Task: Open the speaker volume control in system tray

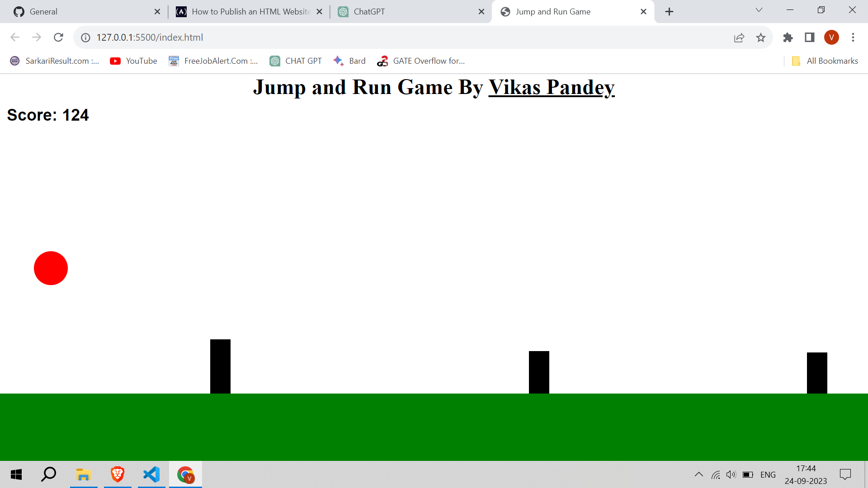Action: [731, 474]
